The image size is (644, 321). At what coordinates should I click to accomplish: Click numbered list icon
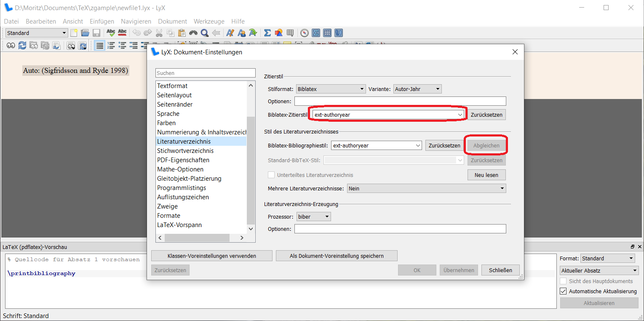(111, 45)
